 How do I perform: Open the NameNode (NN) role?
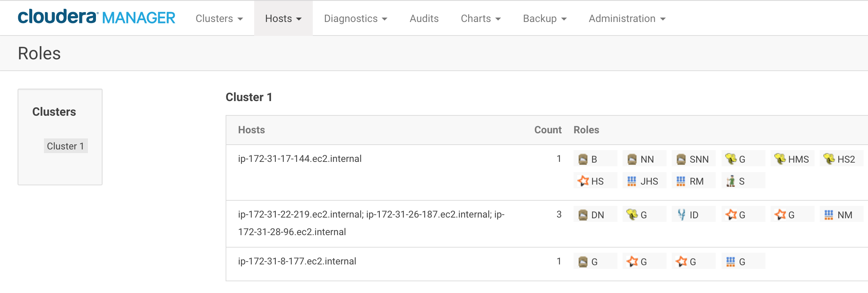[643, 159]
